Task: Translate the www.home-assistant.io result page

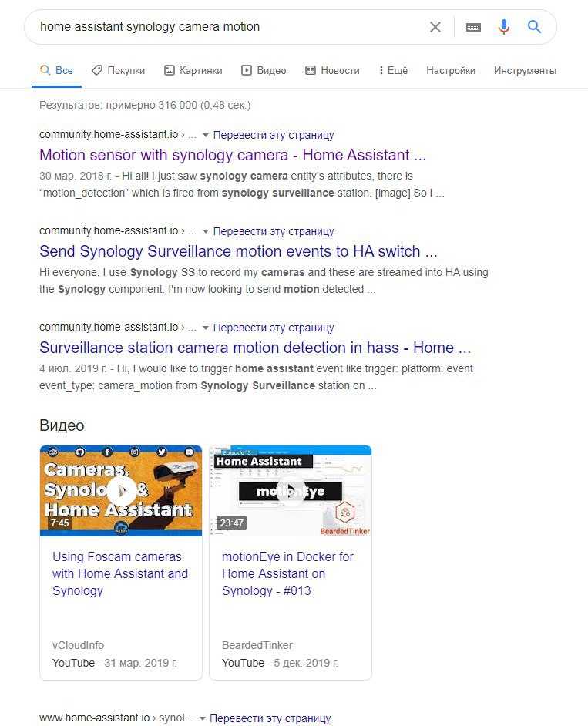Action: click(270, 718)
